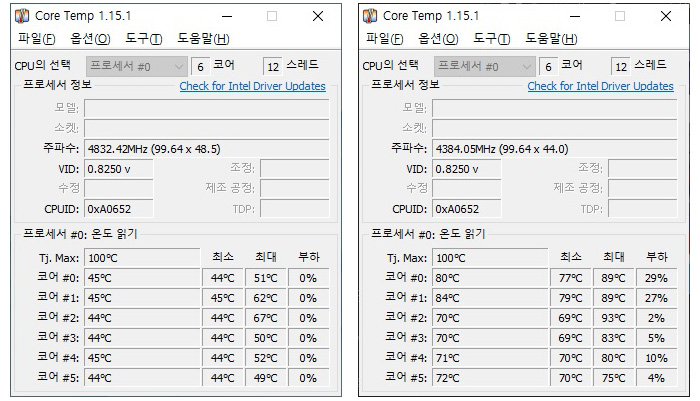The height and width of the screenshot is (401, 700).
Task: Minimize the left Core Temp window
Action: click(x=226, y=16)
